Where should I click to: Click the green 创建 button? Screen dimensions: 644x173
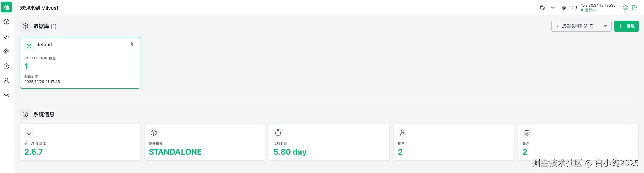click(626, 26)
